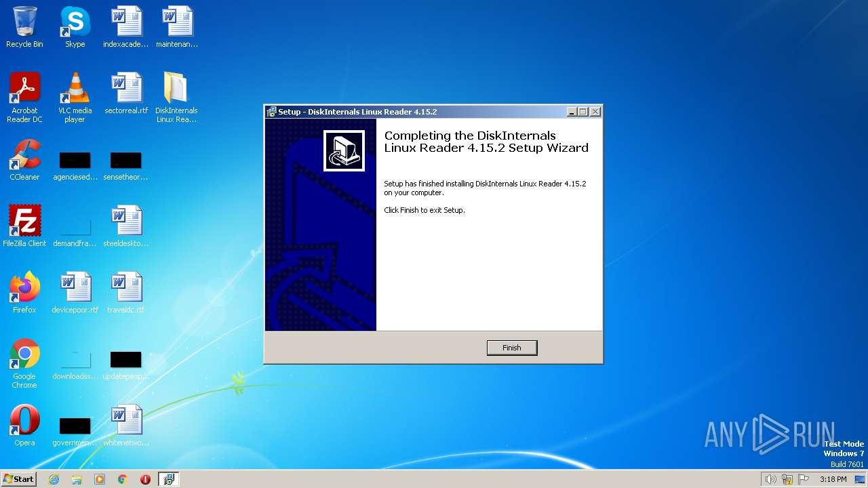Select the CCleaner desktop shortcut
868x488 pixels.
(24, 160)
